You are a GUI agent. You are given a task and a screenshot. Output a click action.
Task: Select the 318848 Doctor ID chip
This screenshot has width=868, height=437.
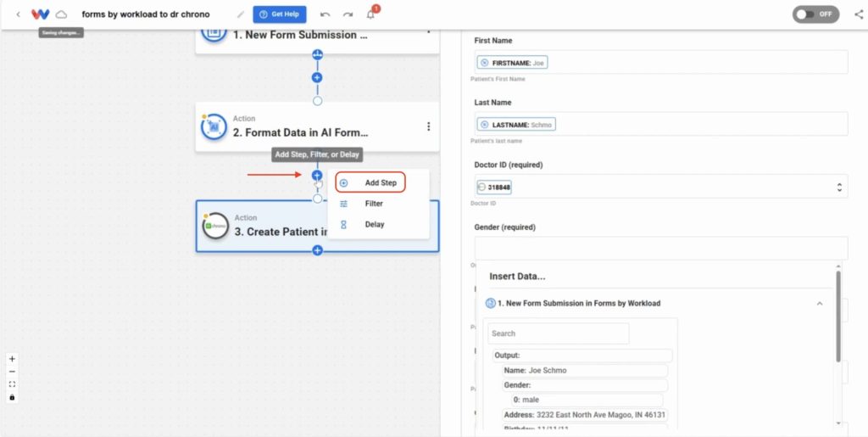pyautogui.click(x=494, y=188)
